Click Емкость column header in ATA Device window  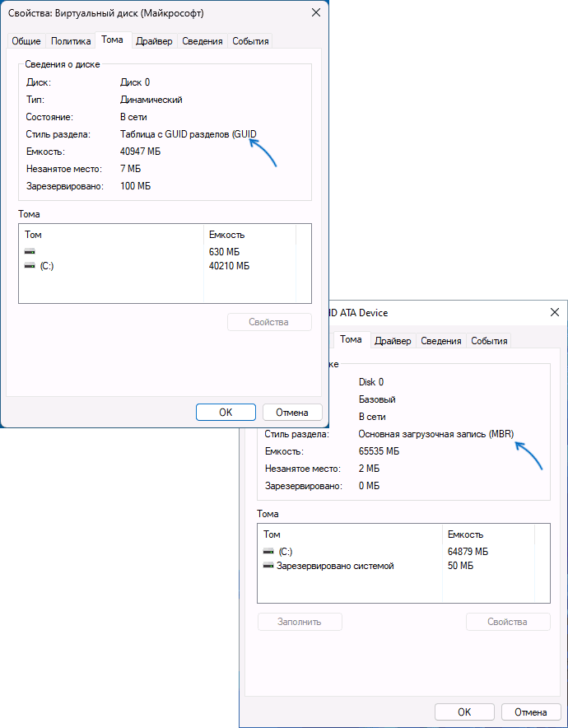click(489, 534)
